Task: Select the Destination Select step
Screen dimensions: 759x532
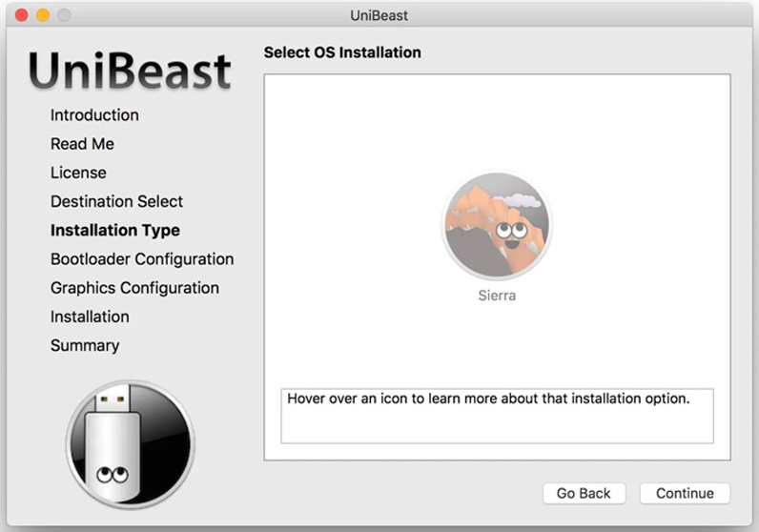Action: pos(116,201)
